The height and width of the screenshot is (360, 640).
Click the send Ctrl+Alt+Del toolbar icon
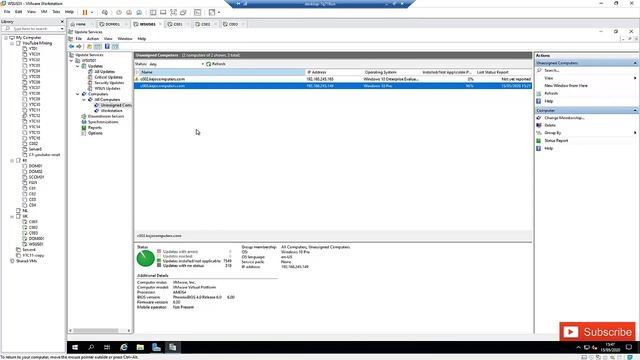(x=105, y=12)
